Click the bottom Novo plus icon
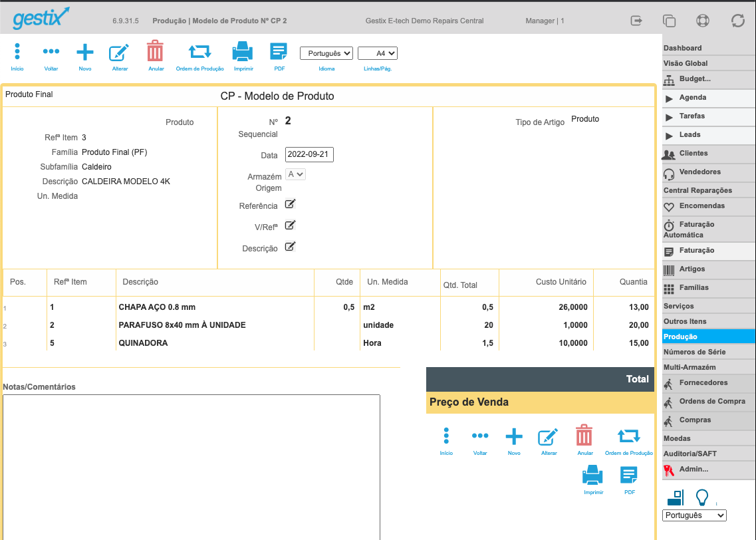Image resolution: width=756 pixels, height=540 pixels. pos(514,436)
